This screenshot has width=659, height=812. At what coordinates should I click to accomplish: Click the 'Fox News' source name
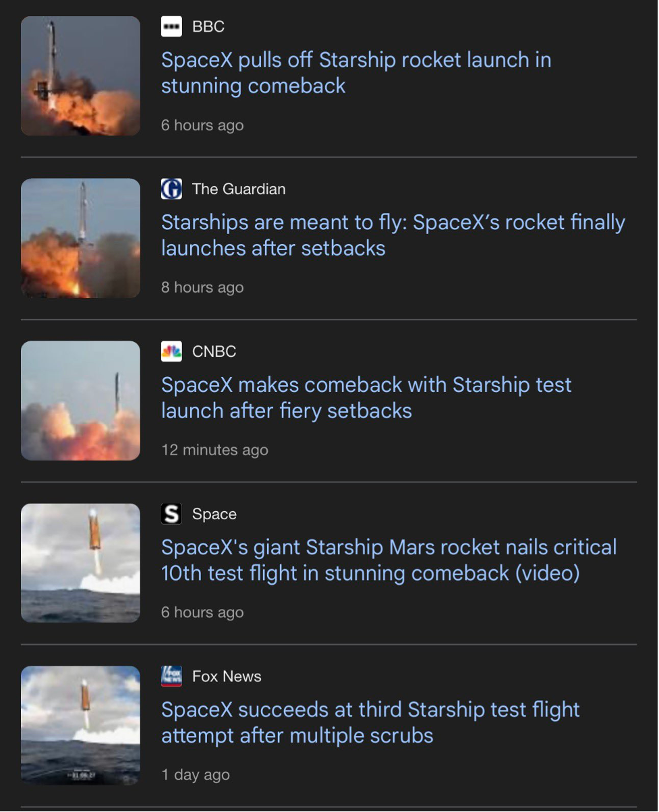[227, 676]
